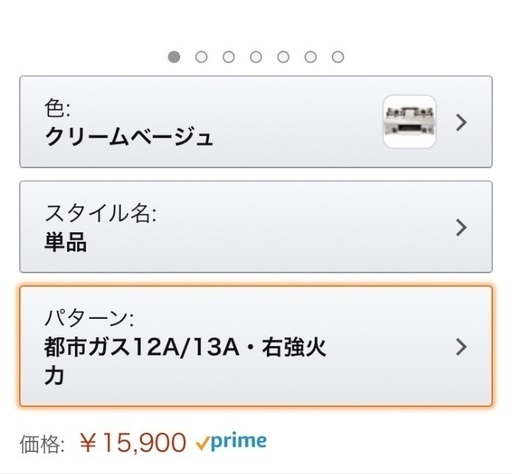Click the ¥15,900 price amount
This screenshot has height=474, width=512.
pos(133,443)
